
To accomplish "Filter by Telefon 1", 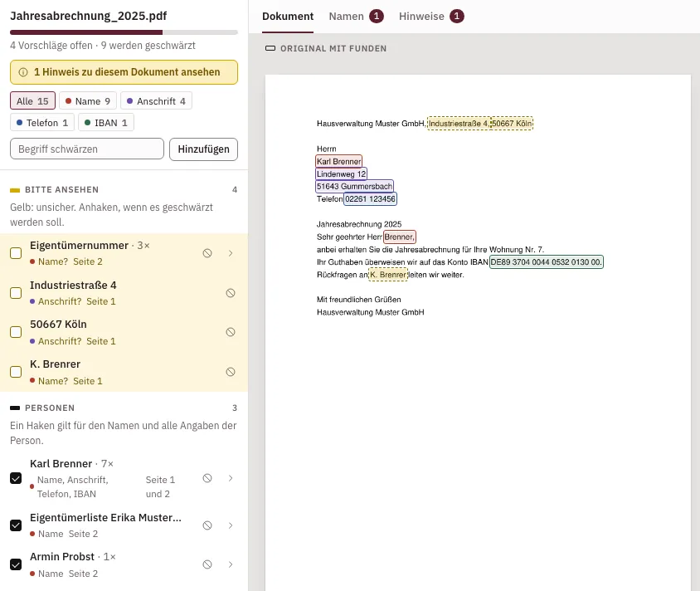I will pyautogui.click(x=42, y=122).
